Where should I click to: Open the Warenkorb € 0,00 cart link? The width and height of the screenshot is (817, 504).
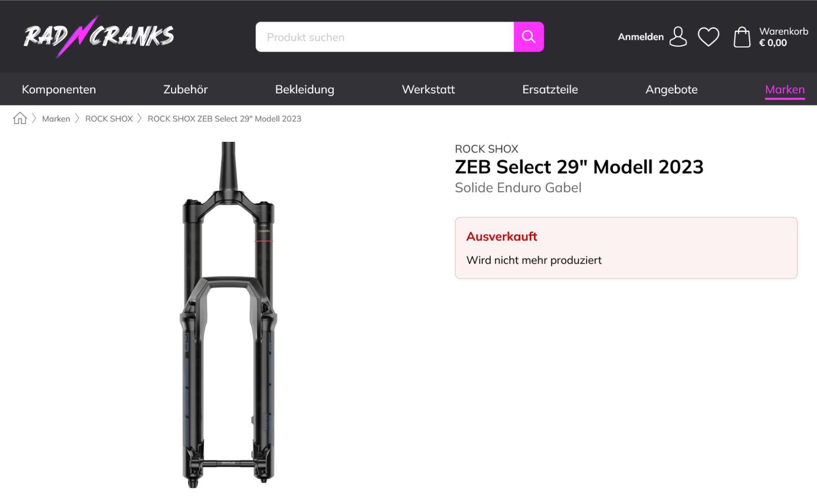click(x=783, y=37)
